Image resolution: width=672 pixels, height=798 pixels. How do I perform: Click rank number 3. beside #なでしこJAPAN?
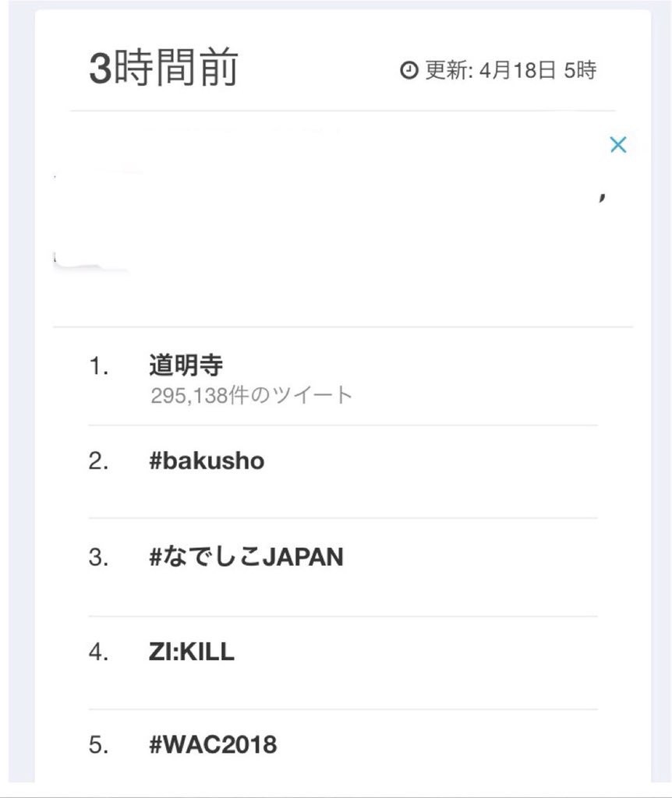[x=99, y=558]
